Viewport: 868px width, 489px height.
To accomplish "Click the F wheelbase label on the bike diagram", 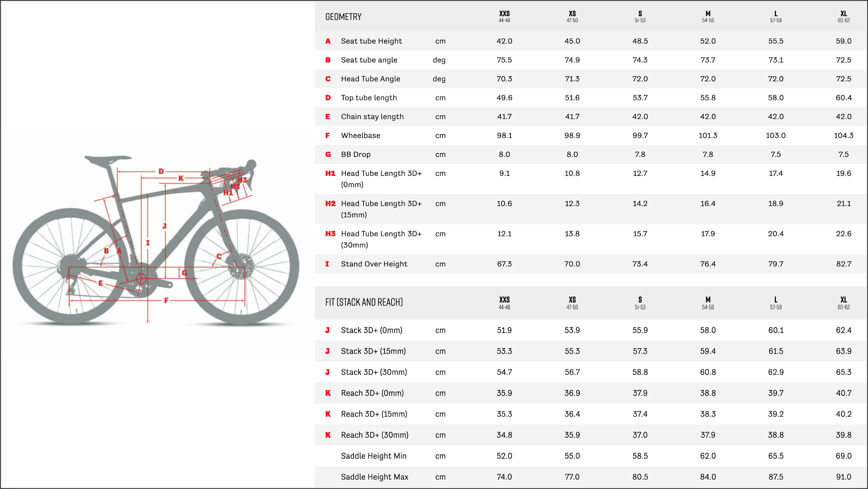I will (x=166, y=301).
